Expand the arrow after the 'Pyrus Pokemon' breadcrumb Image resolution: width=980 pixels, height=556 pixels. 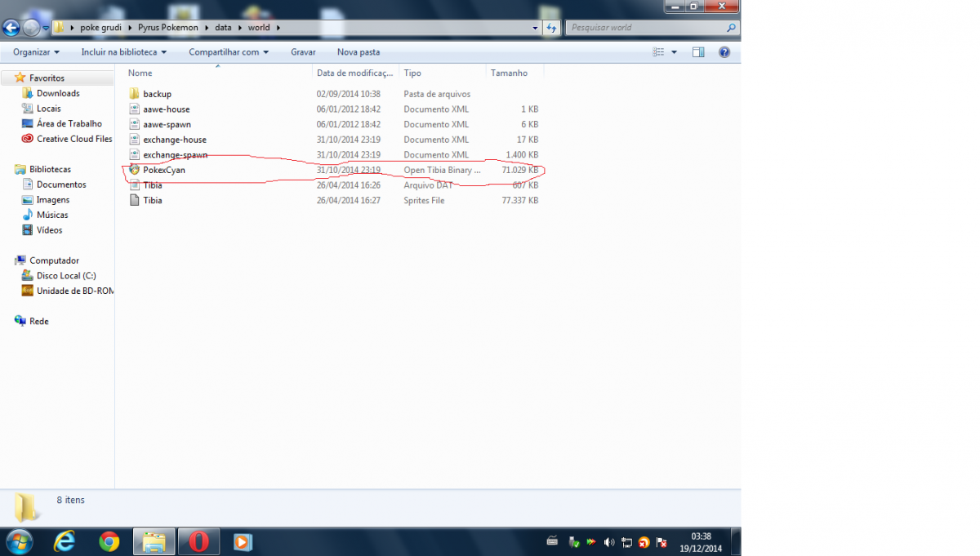pos(207,28)
